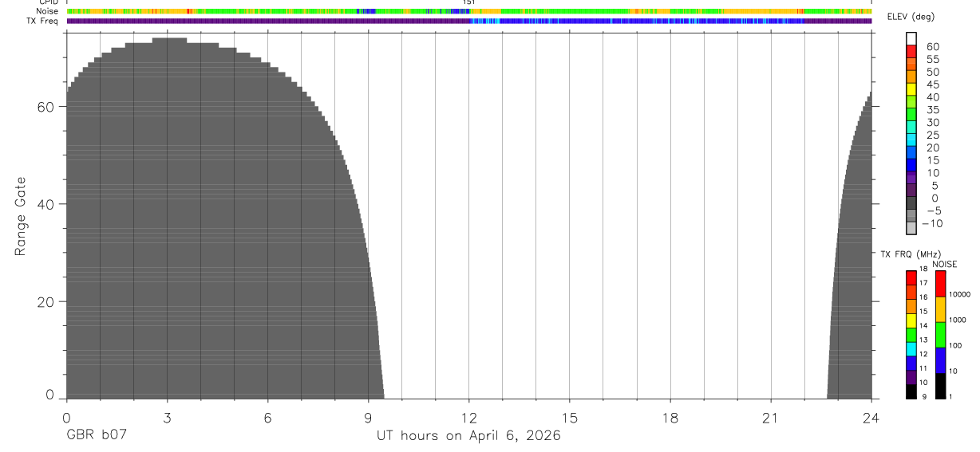The width and height of the screenshot is (980, 452).
Task: Click the GBR b07 radar label
Action: click(95, 436)
